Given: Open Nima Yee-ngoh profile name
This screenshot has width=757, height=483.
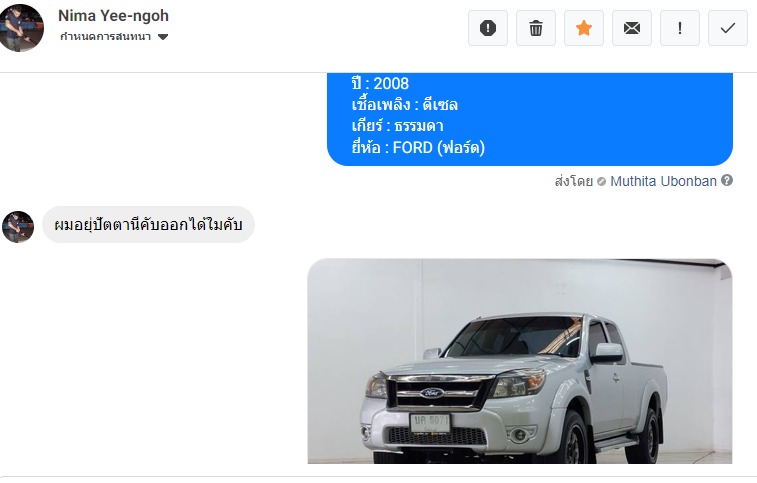Looking at the screenshot, I should tap(113, 16).
